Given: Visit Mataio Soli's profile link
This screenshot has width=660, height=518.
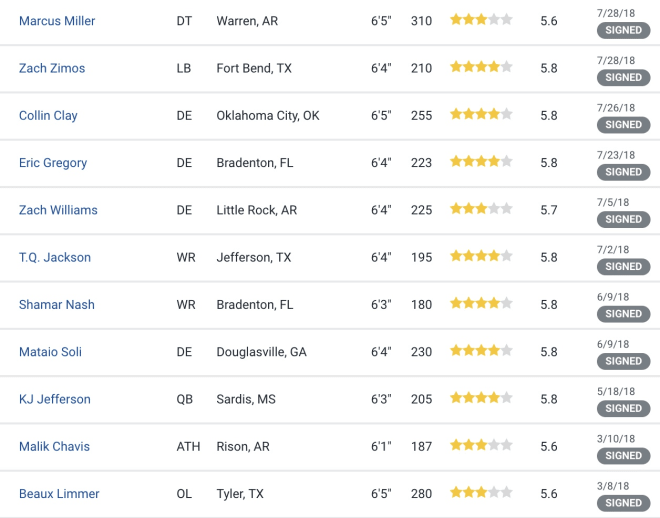Looking at the screenshot, I should coord(50,352).
